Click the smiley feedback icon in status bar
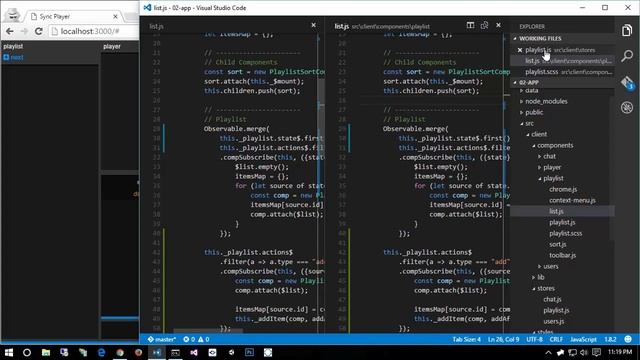Image resolution: width=640 pixels, height=360 pixels. (628, 339)
